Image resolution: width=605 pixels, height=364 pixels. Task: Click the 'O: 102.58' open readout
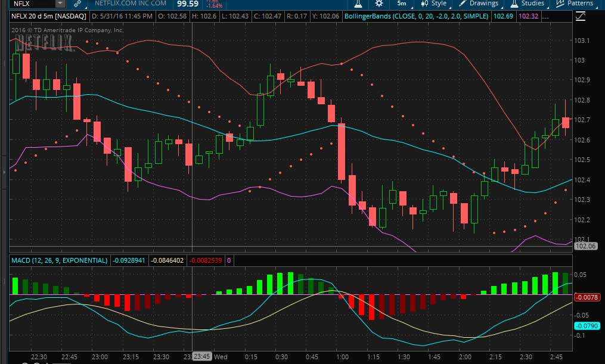[172, 16]
